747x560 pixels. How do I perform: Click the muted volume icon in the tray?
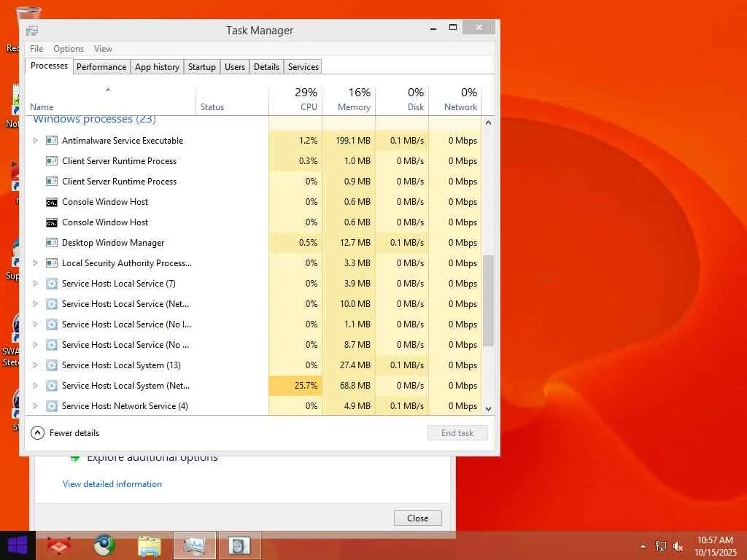click(678, 546)
